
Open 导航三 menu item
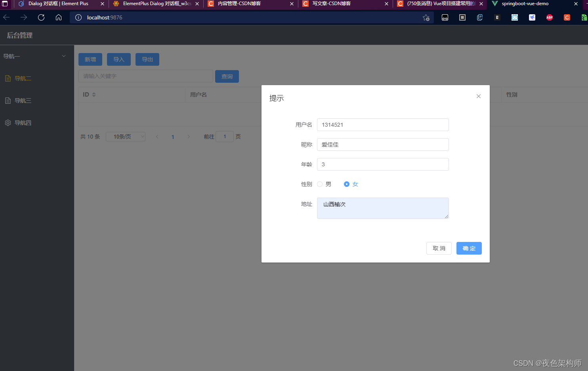(37, 101)
